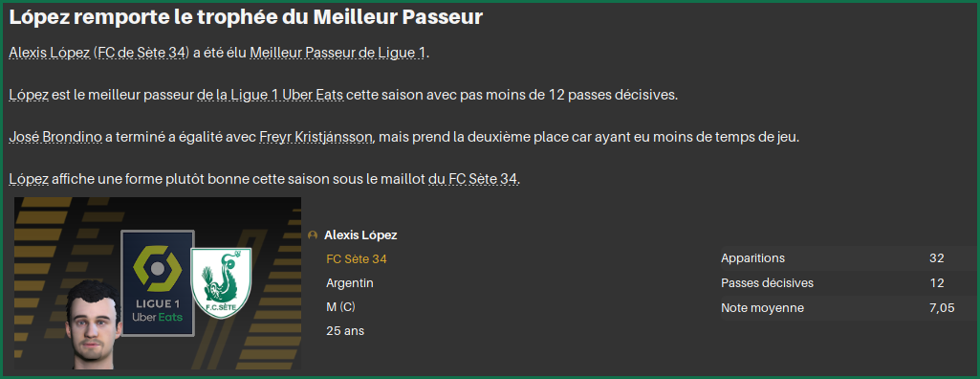Click the F.C. Sète club crest
This screenshot has height=379, width=980.
[x=221, y=282]
